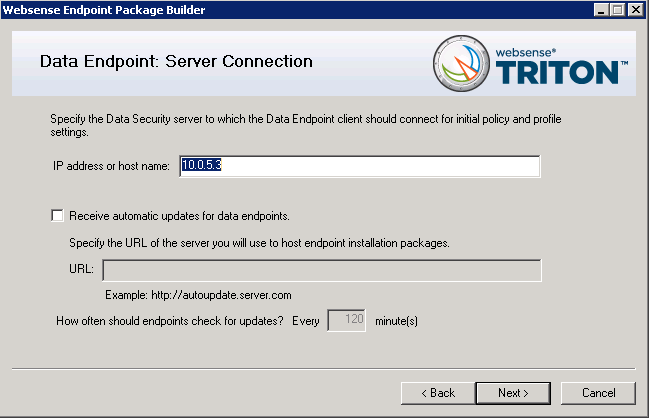Click the window title bar text
This screenshot has width=650, height=419.
104,10
